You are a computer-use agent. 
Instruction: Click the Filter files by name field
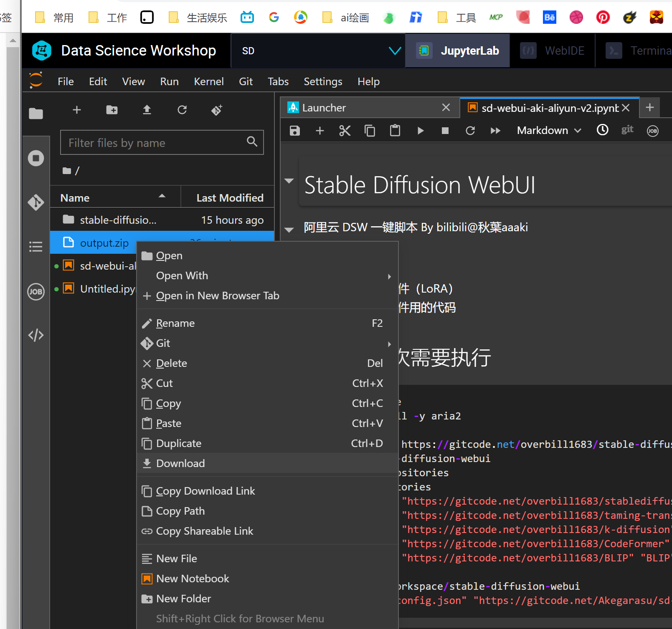[x=162, y=143]
